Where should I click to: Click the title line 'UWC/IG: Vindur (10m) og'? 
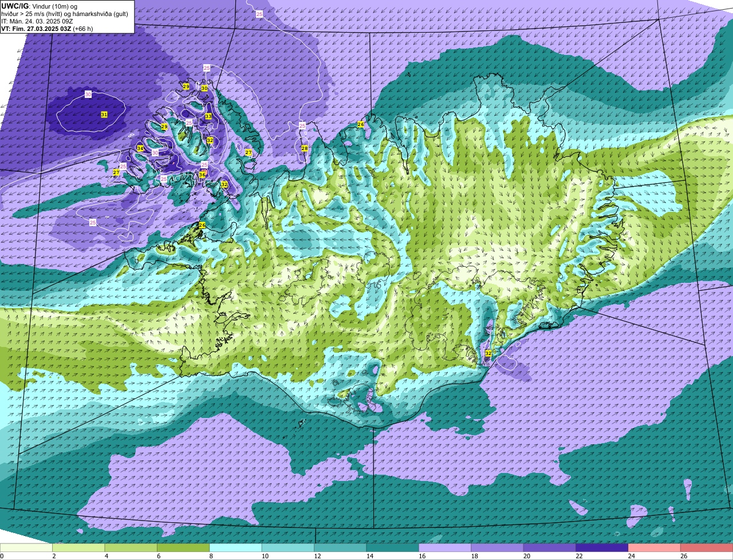[x=39, y=6]
